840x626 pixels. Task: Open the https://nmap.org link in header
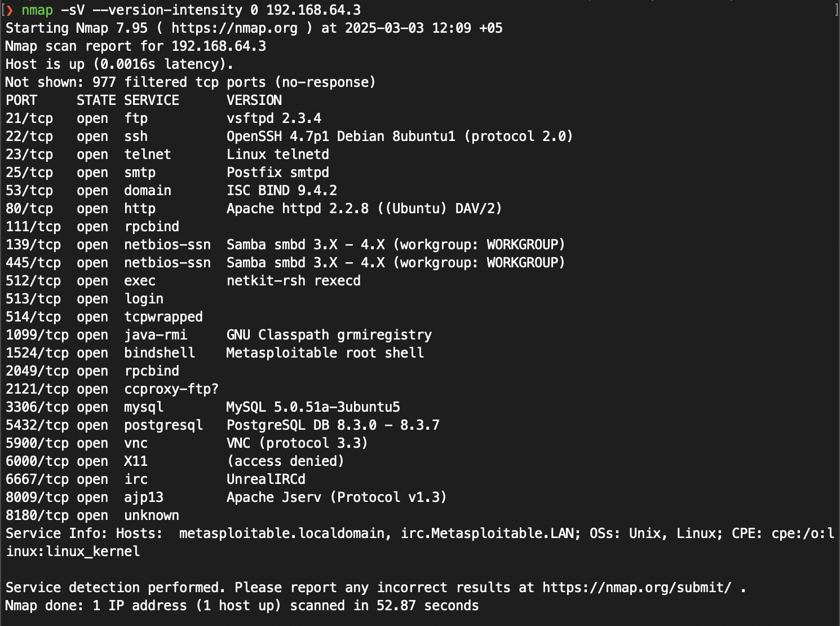[235, 28]
